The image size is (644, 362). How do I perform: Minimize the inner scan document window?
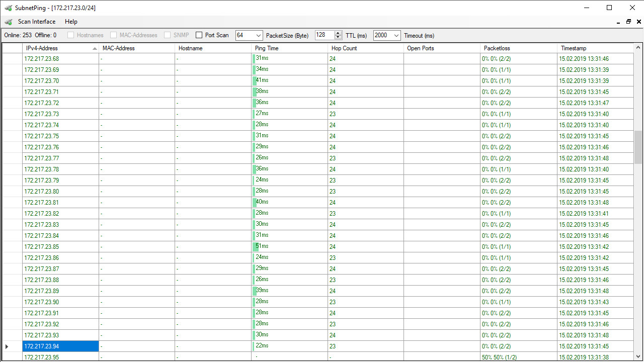(618, 22)
